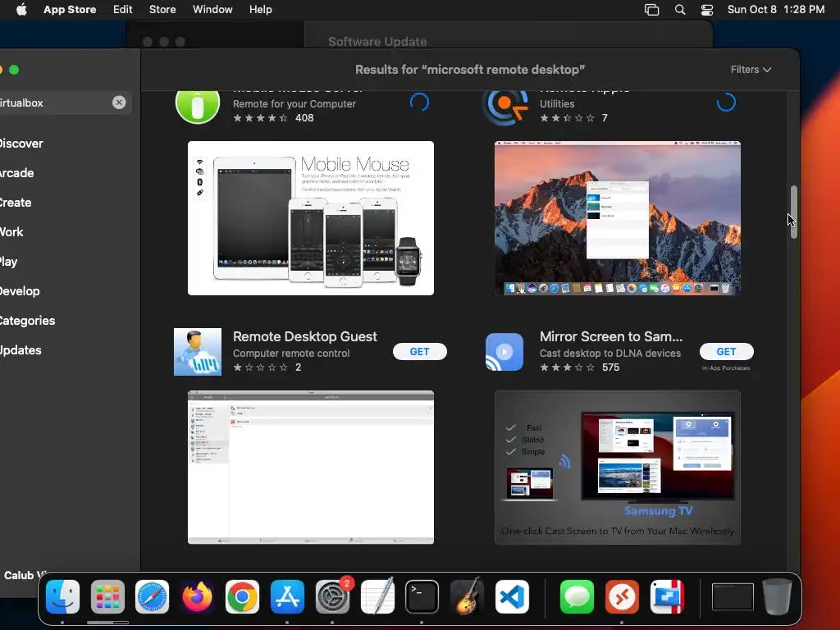Open the Help menu
840x630 pixels.
tap(260, 10)
